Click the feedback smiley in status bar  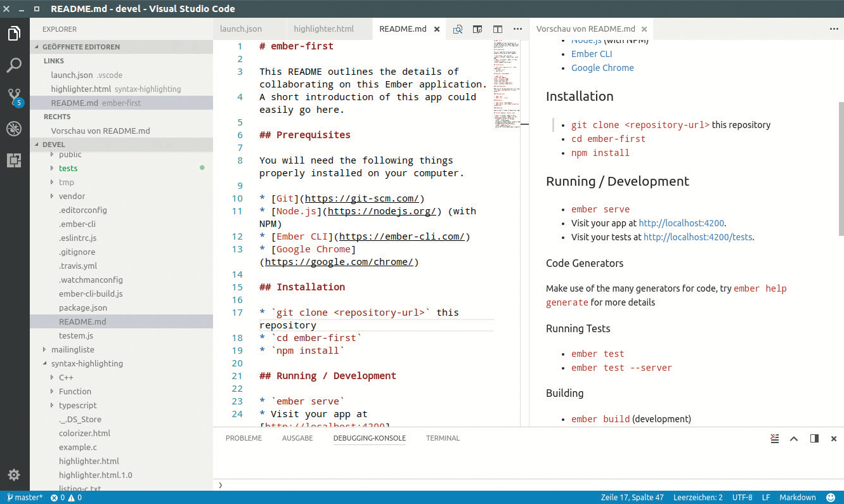point(830,498)
